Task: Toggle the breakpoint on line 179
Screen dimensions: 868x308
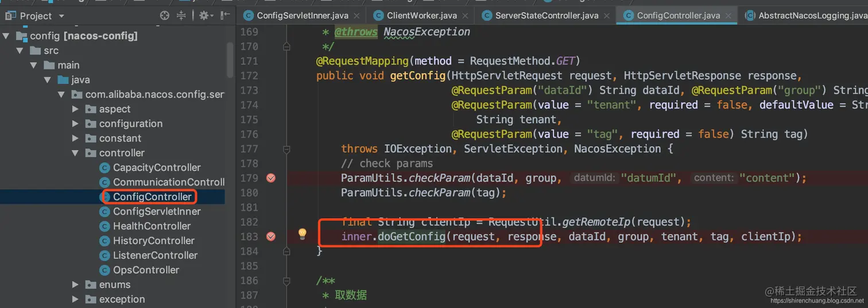Action: [x=271, y=178]
